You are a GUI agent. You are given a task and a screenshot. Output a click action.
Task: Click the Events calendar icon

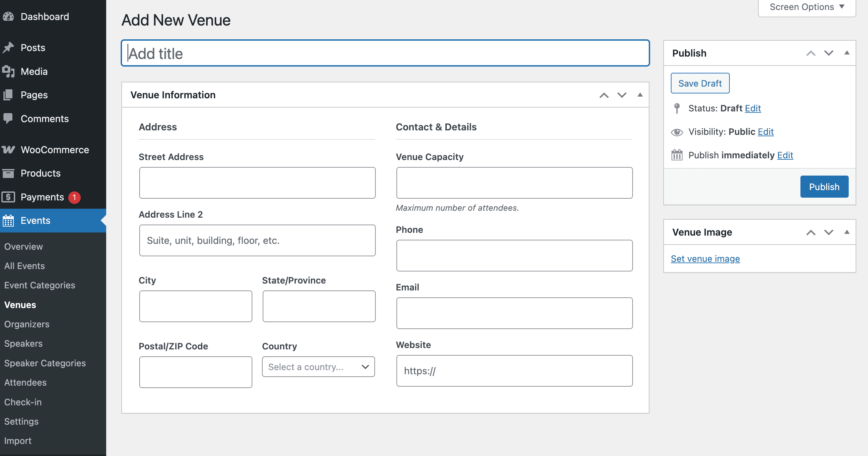click(8, 220)
